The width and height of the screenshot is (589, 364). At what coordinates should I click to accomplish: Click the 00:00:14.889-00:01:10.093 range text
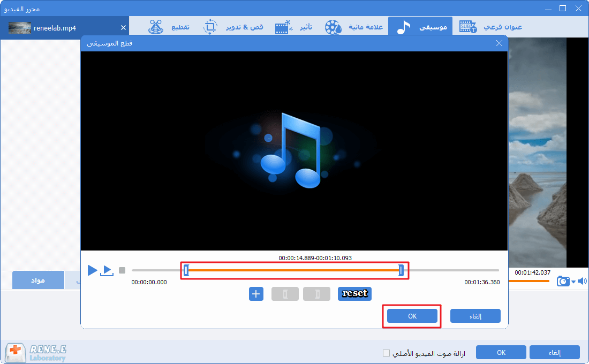315,258
